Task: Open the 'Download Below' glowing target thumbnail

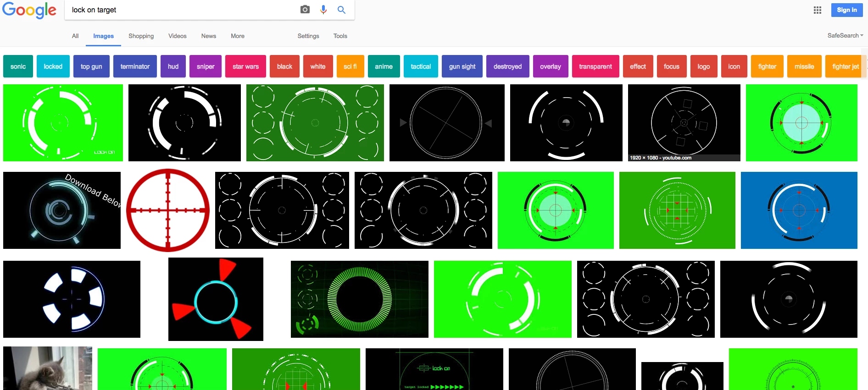Action: coord(62,210)
